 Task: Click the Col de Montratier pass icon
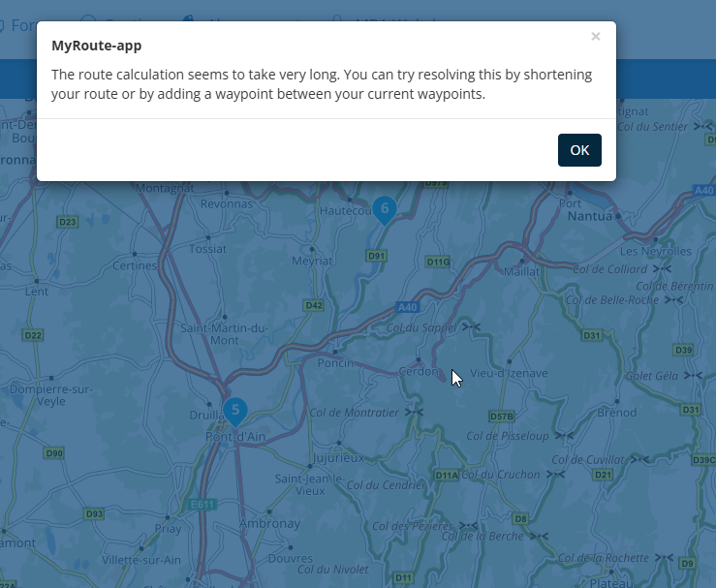(x=414, y=413)
